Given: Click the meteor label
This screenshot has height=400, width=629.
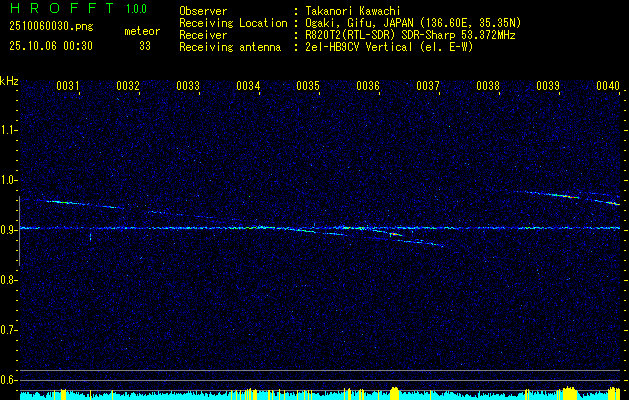Looking at the screenshot, I should 142,31.
